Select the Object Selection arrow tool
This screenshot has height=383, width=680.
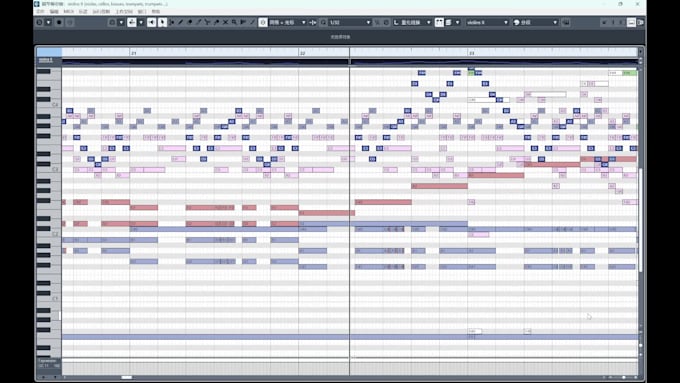[162, 22]
